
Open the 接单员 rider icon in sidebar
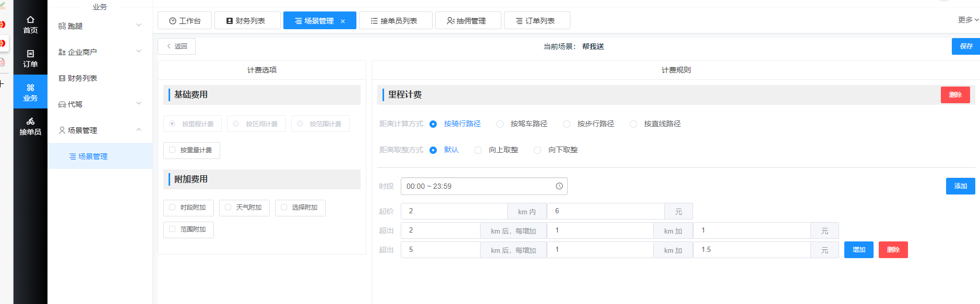tap(30, 121)
